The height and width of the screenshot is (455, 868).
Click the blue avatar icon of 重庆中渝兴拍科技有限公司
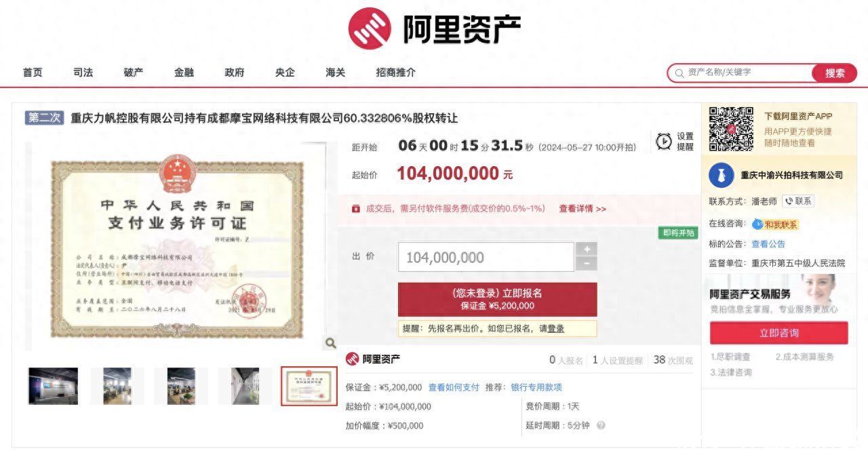coord(722,175)
